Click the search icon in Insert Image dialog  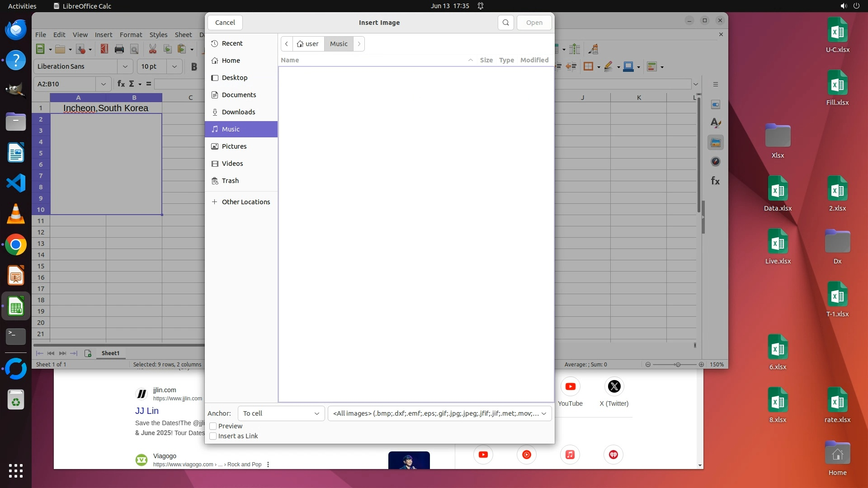(505, 23)
